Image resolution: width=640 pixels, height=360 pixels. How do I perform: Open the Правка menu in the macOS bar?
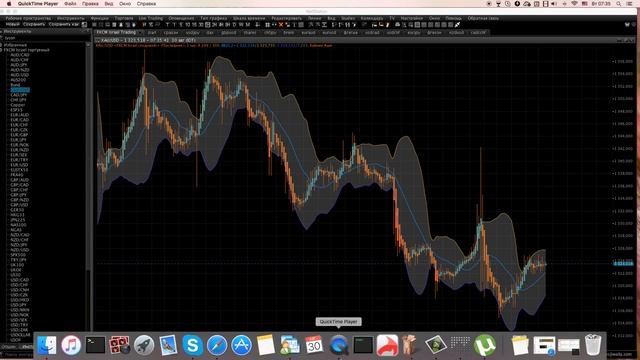[90, 4]
